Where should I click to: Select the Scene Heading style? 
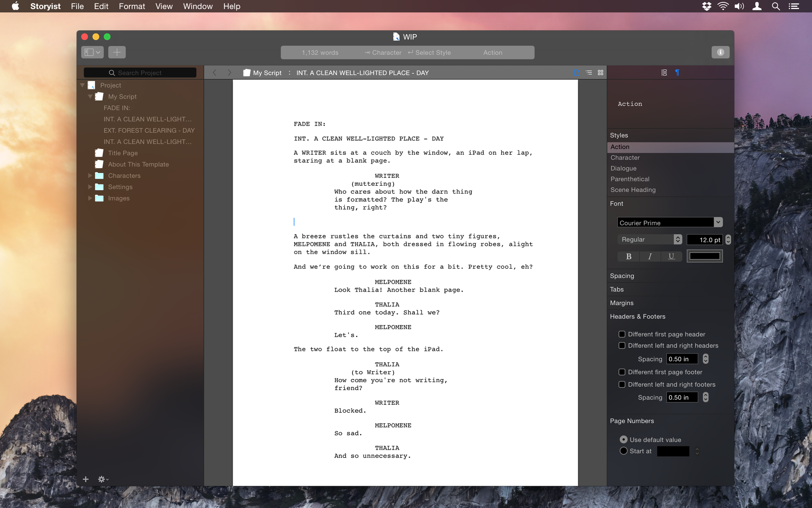pos(633,190)
